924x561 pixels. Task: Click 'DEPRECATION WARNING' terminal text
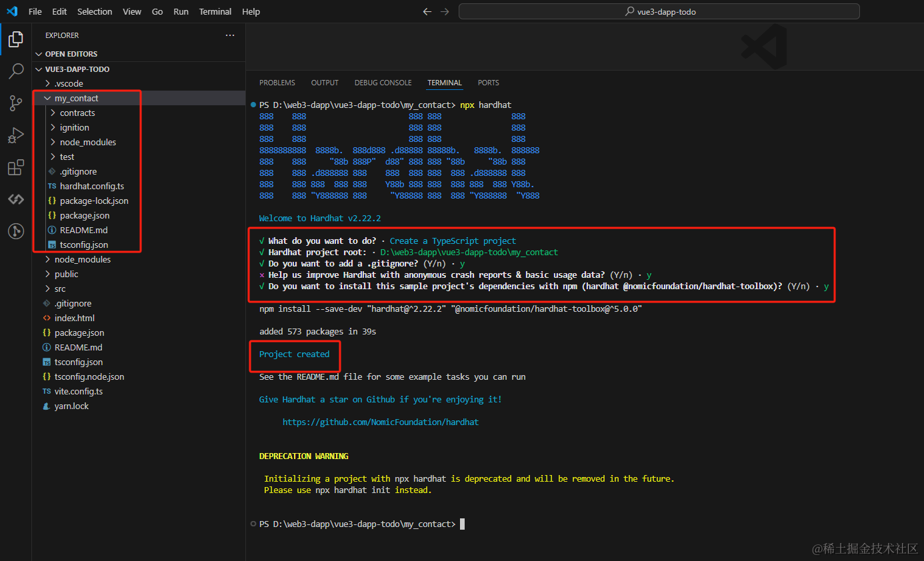coord(304,456)
